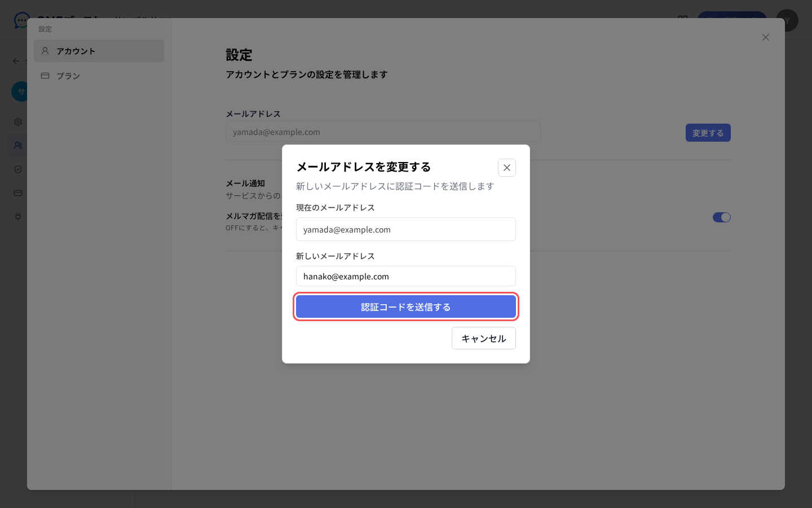
Task: Click the メール通知 section heading
Action: click(x=245, y=183)
